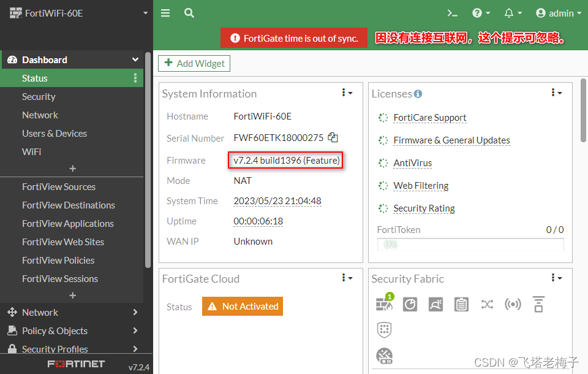Open Status dashboard options dots

(x=135, y=78)
